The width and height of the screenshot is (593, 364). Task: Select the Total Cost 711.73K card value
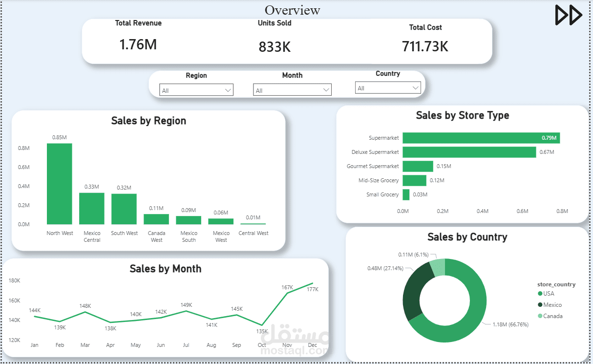pos(425,46)
